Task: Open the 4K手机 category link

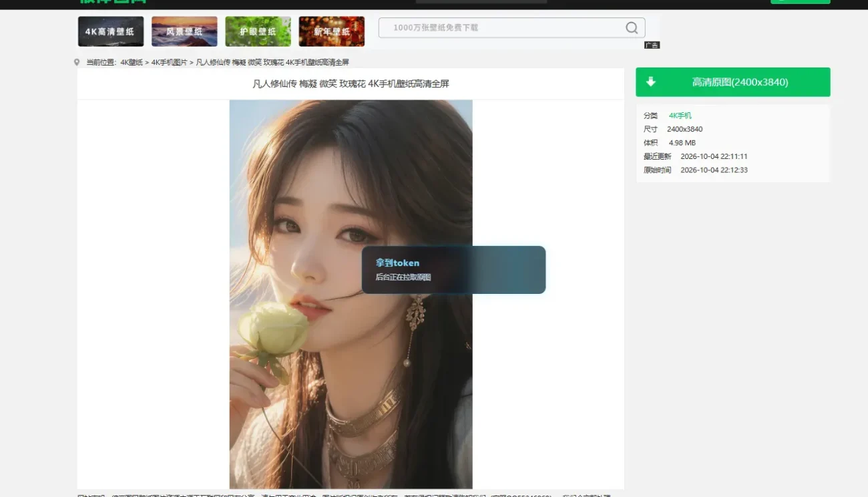Action: 680,116
